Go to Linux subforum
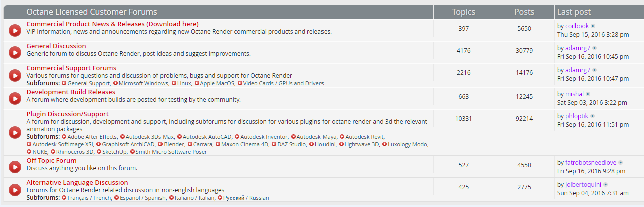 (184, 83)
